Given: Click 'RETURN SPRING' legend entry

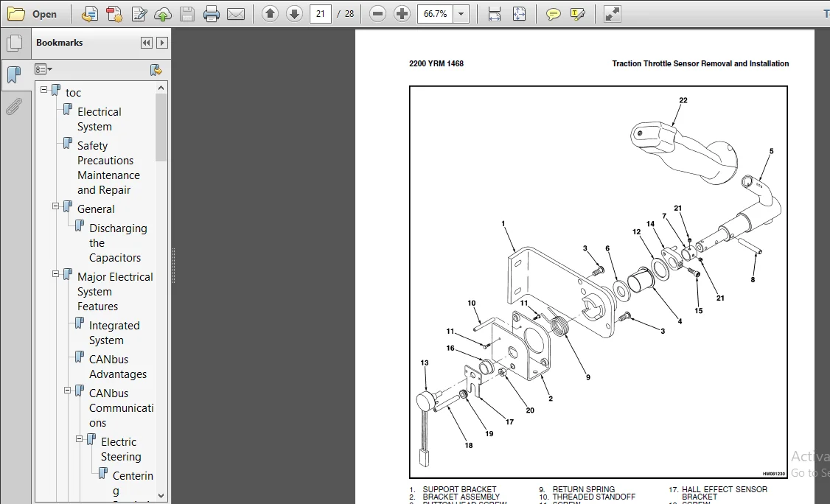Looking at the screenshot, I should tap(583, 490).
